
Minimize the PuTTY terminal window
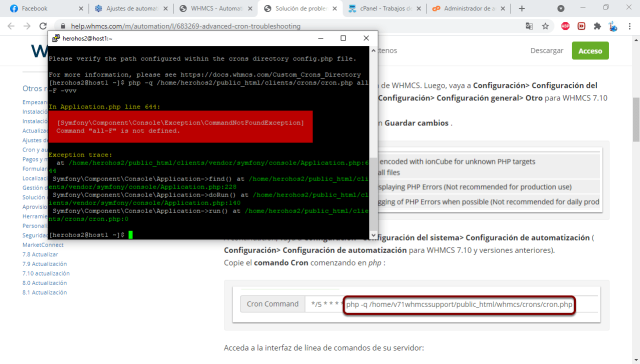coord(320,38)
